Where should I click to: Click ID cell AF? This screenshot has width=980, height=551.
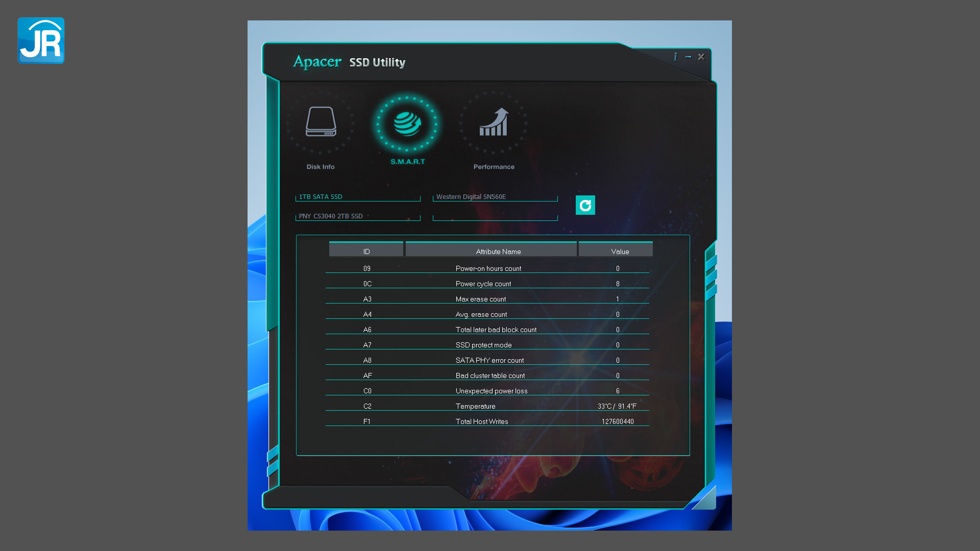click(367, 375)
